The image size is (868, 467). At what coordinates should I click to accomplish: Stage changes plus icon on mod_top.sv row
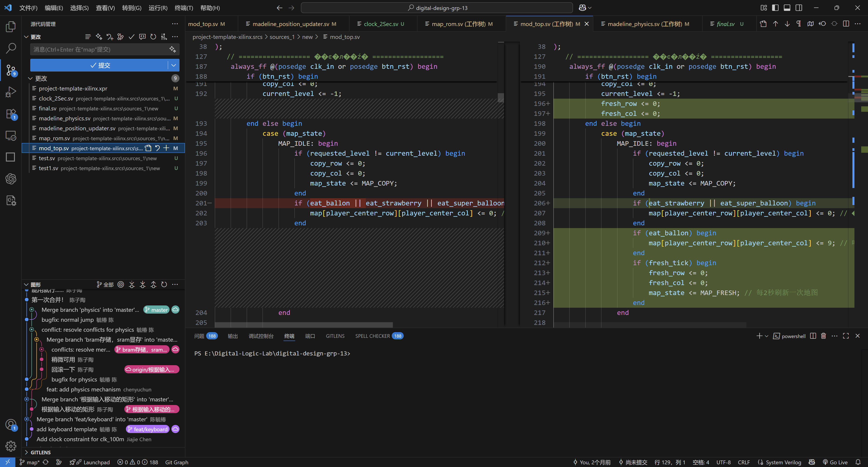tap(166, 148)
